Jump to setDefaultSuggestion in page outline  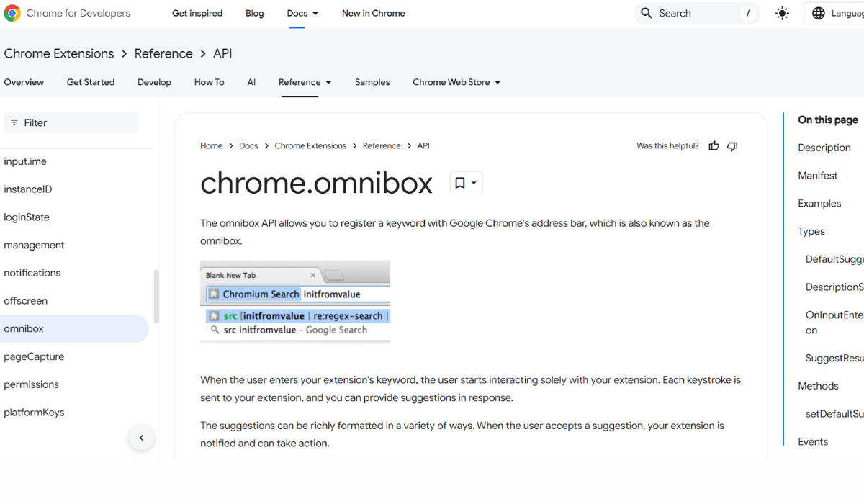(834, 414)
